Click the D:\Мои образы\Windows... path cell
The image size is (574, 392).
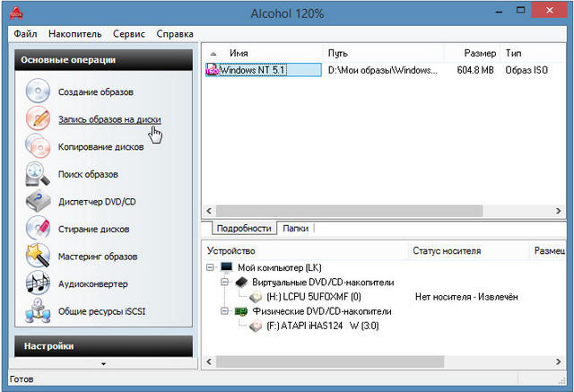pos(383,70)
